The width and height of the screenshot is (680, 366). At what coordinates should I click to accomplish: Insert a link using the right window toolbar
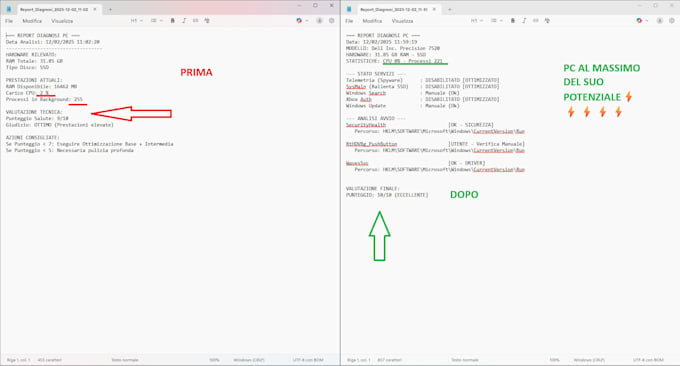pos(536,21)
